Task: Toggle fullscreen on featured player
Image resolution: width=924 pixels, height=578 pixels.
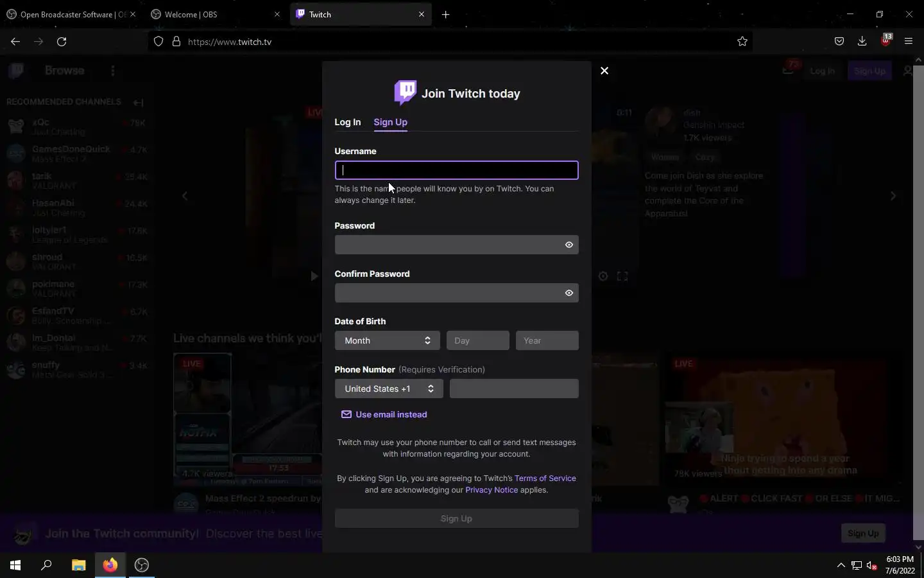Action: [622, 276]
